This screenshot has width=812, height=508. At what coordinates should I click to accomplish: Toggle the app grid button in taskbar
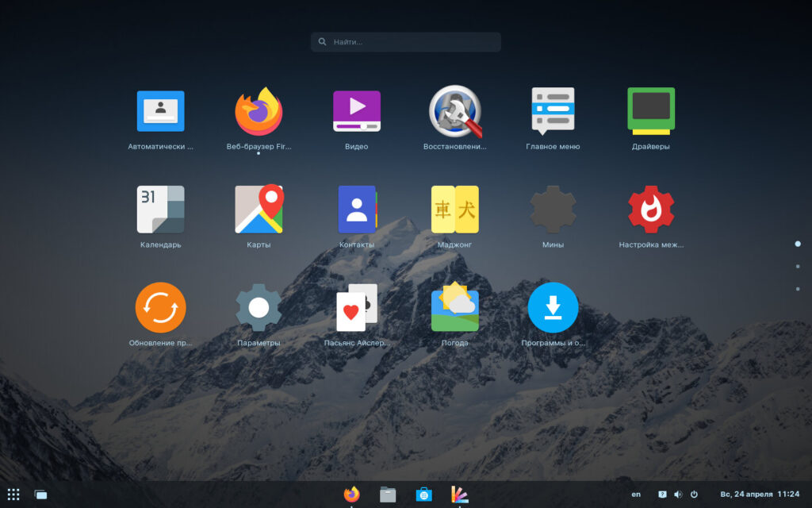tap(14, 495)
